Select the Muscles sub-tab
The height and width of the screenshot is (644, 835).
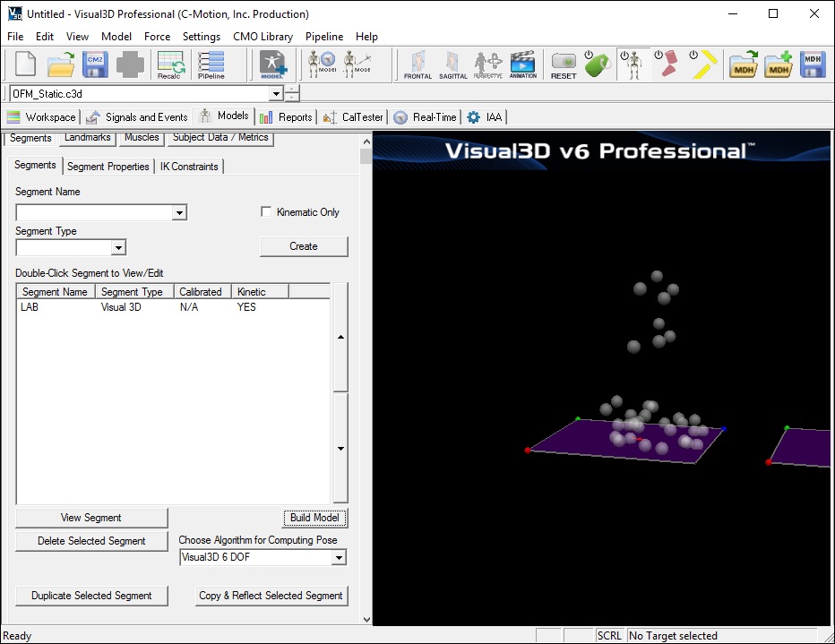tap(142, 137)
